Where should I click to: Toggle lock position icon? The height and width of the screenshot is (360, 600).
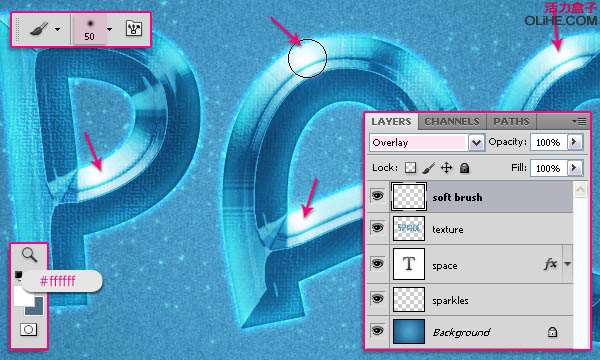(447, 168)
